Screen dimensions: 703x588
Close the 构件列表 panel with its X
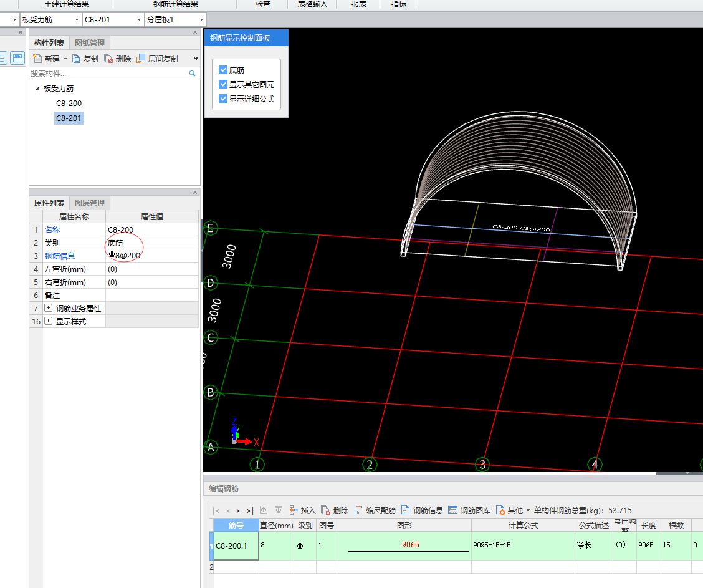click(x=195, y=32)
